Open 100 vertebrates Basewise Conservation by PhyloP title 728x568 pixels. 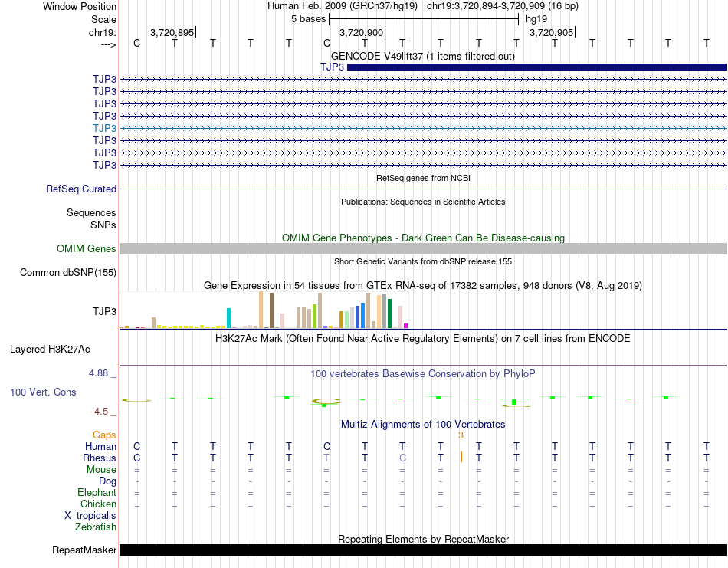pos(423,374)
